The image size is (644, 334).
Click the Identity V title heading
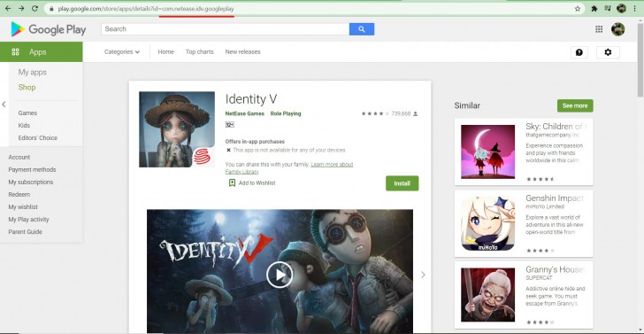[251, 99]
